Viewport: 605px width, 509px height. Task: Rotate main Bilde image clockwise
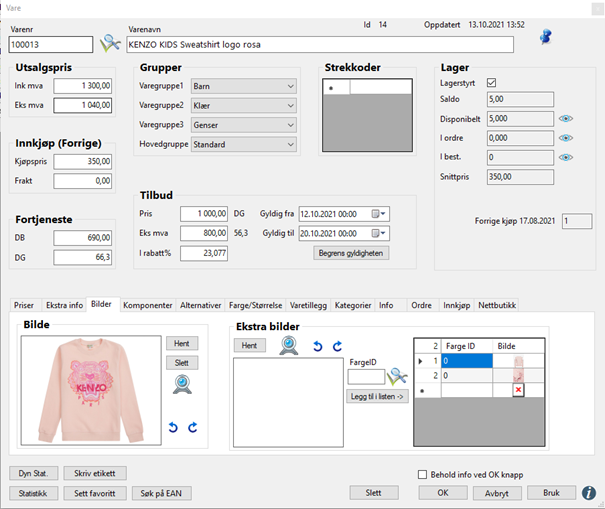pyautogui.click(x=192, y=428)
